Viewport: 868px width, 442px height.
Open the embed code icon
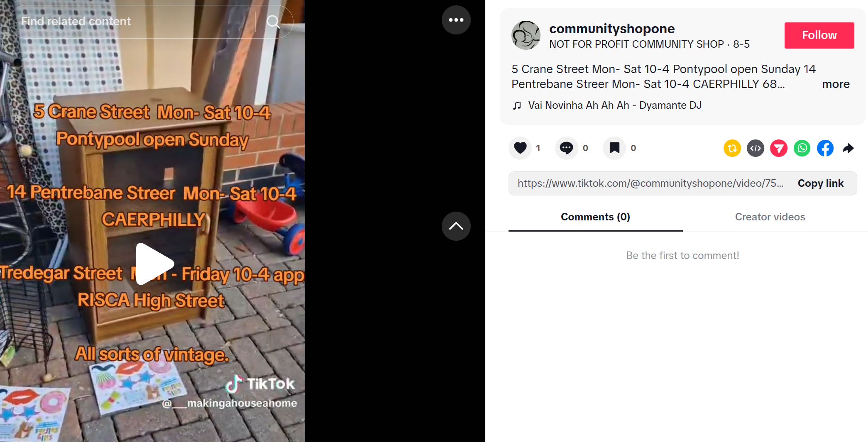tap(756, 148)
